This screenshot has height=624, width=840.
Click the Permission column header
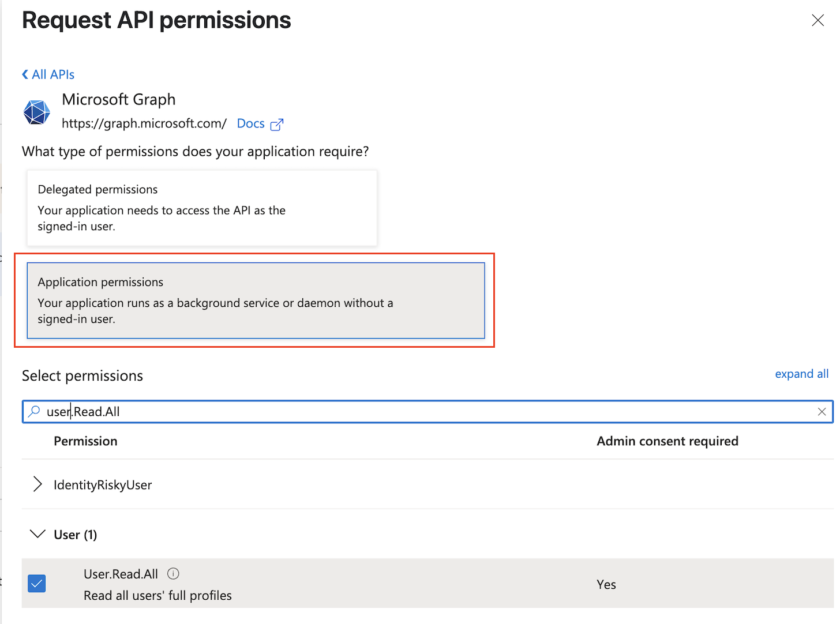click(x=85, y=441)
